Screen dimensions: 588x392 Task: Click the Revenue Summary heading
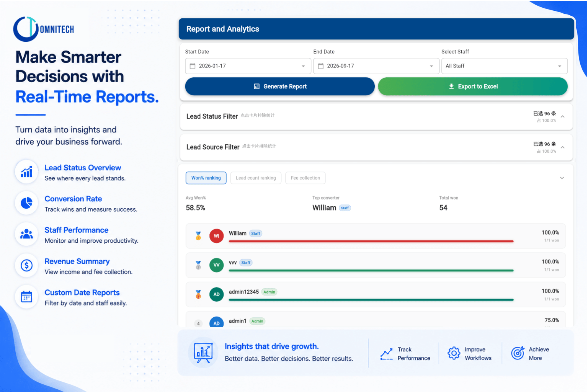coord(77,261)
